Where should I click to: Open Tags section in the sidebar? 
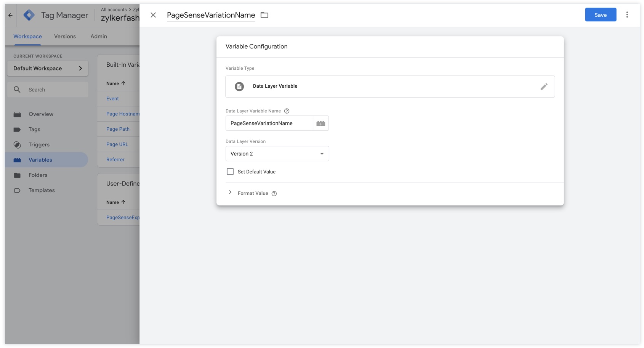tap(34, 130)
